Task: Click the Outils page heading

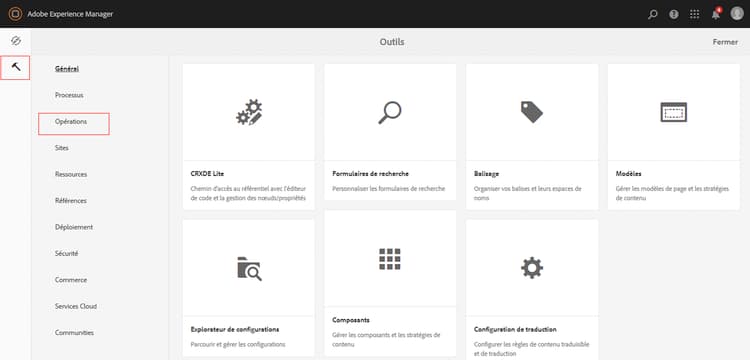Action: 392,42
